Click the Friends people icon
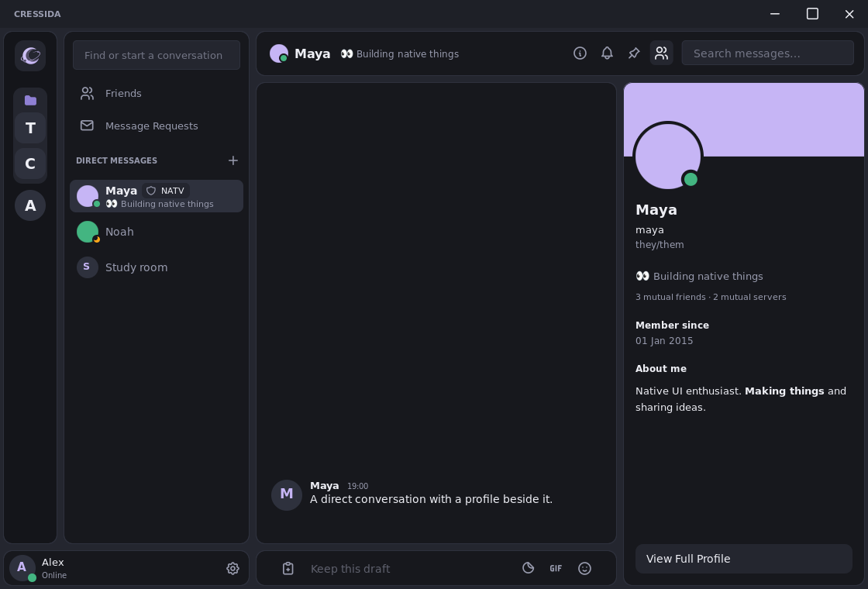The image size is (868, 589). click(87, 94)
